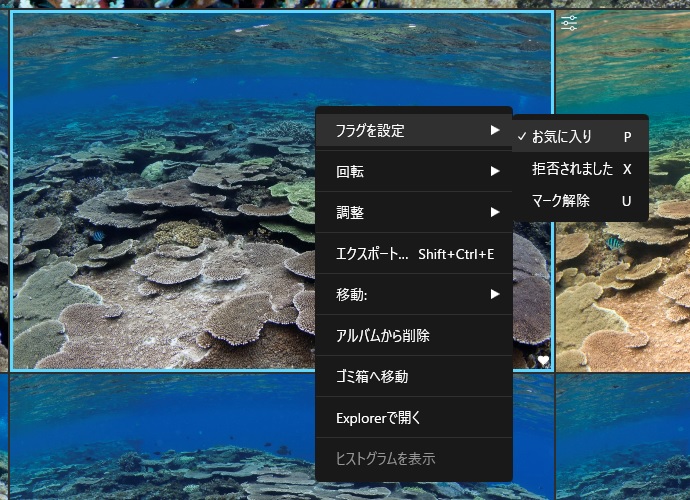Choose エクスポート... from the context menu
Viewport: 690px width, 500px height.
coord(414,254)
